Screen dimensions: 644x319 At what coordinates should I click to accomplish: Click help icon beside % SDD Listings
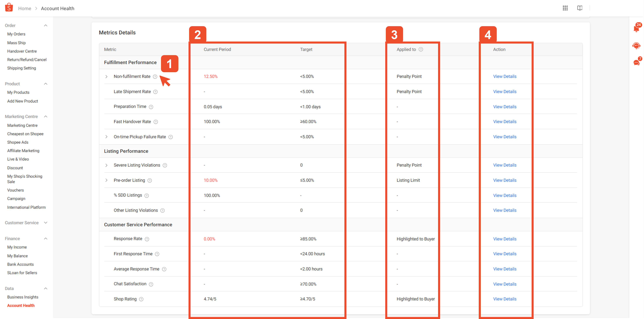147,196
